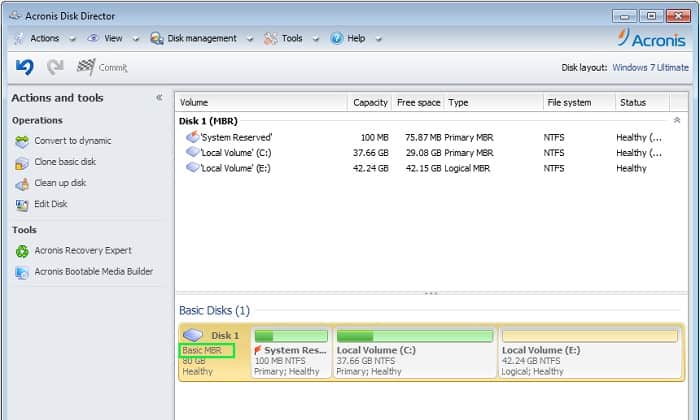Screen dimensions: 700x420
Task: Expand the dropdown arrow next to View
Action: pos(136,39)
